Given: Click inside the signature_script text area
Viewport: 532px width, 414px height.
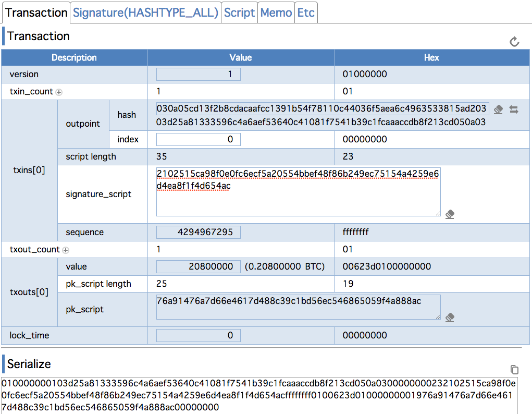Looking at the screenshot, I should pos(298,198).
